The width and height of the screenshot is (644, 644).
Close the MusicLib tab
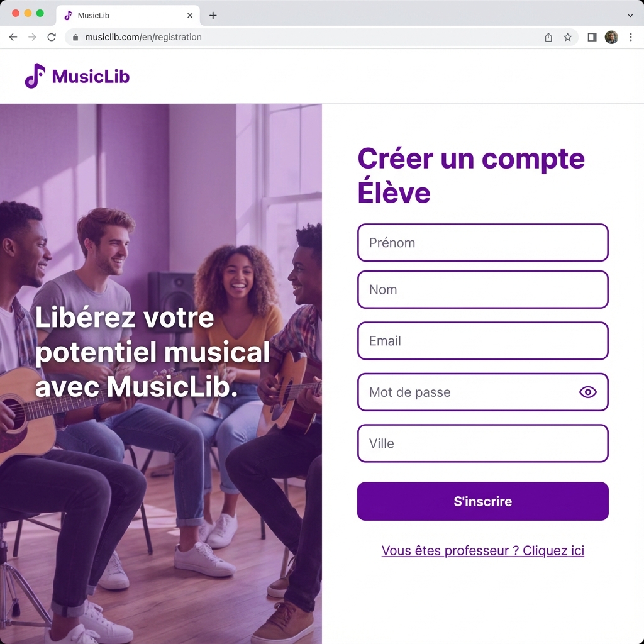tap(190, 16)
